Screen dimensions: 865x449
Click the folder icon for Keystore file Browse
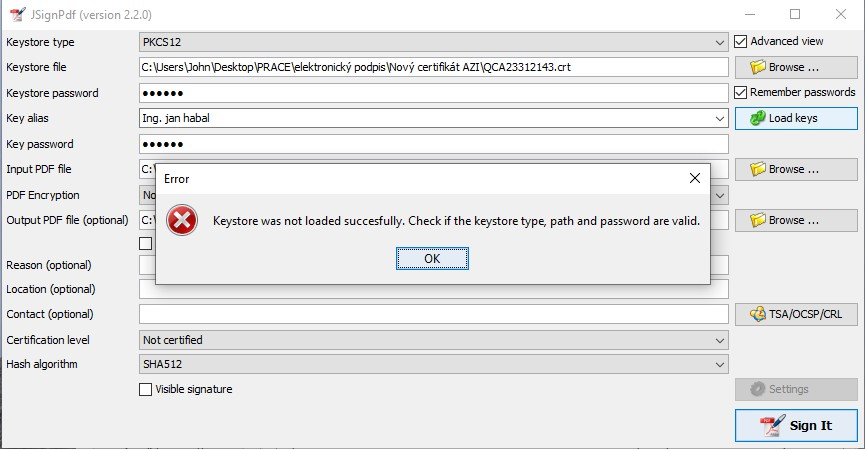(x=758, y=67)
